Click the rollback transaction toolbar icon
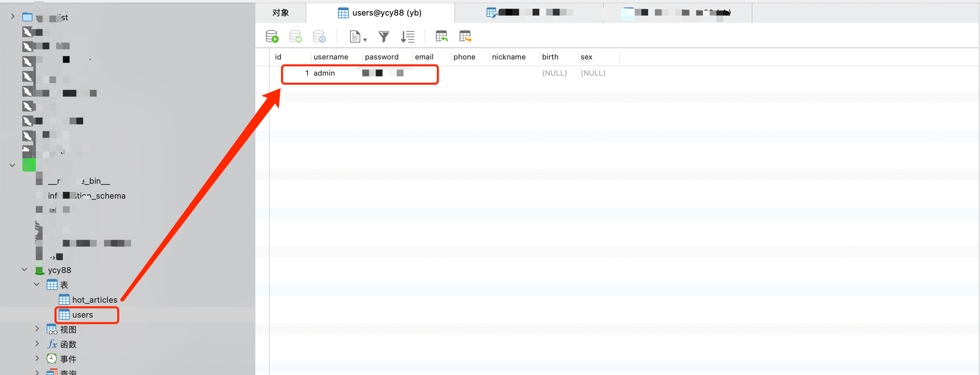 tap(319, 36)
